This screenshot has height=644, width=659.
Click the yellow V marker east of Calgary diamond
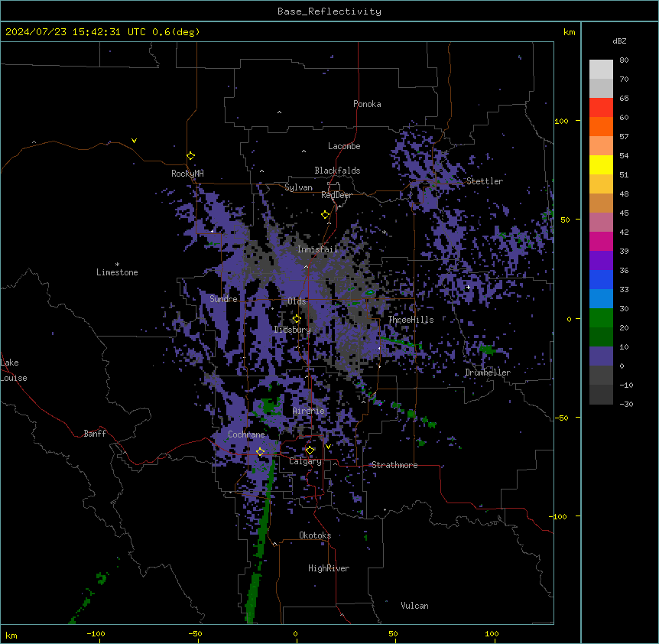(328, 447)
